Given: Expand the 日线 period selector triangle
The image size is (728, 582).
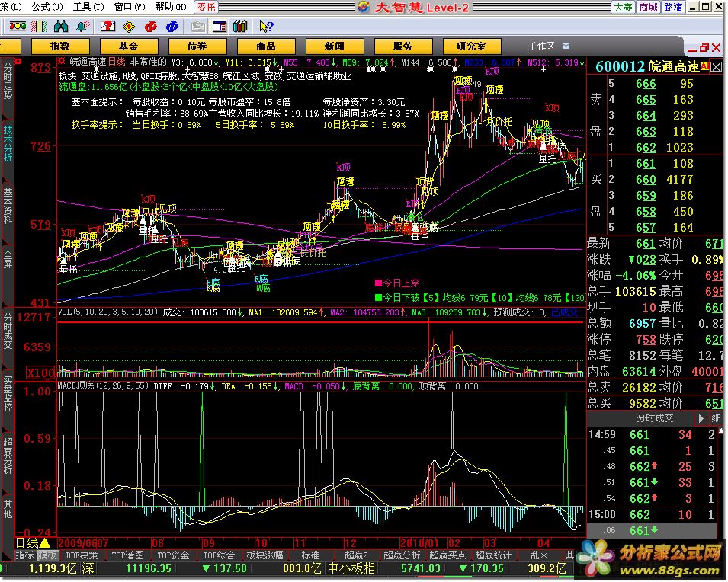Looking at the screenshot, I should click(x=44, y=543).
